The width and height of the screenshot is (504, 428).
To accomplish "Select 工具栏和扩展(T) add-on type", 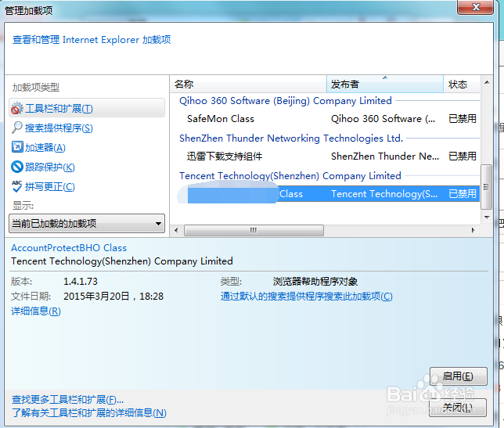I will (87, 108).
